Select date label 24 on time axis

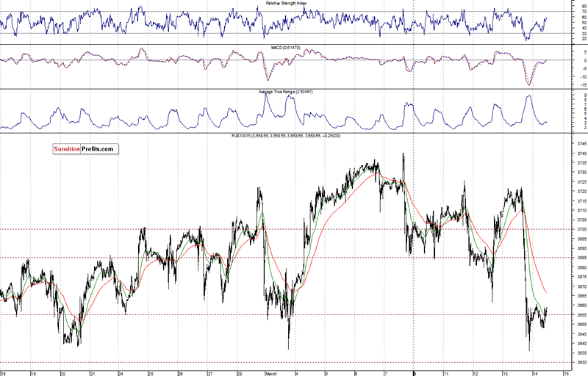point(121,373)
